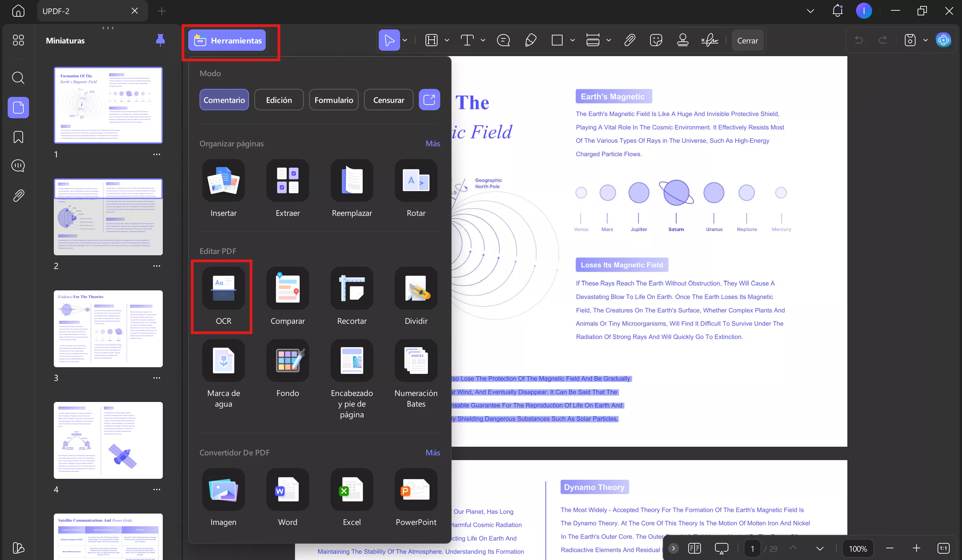
Task: Open the comments list sidebar panel
Action: 18,165
